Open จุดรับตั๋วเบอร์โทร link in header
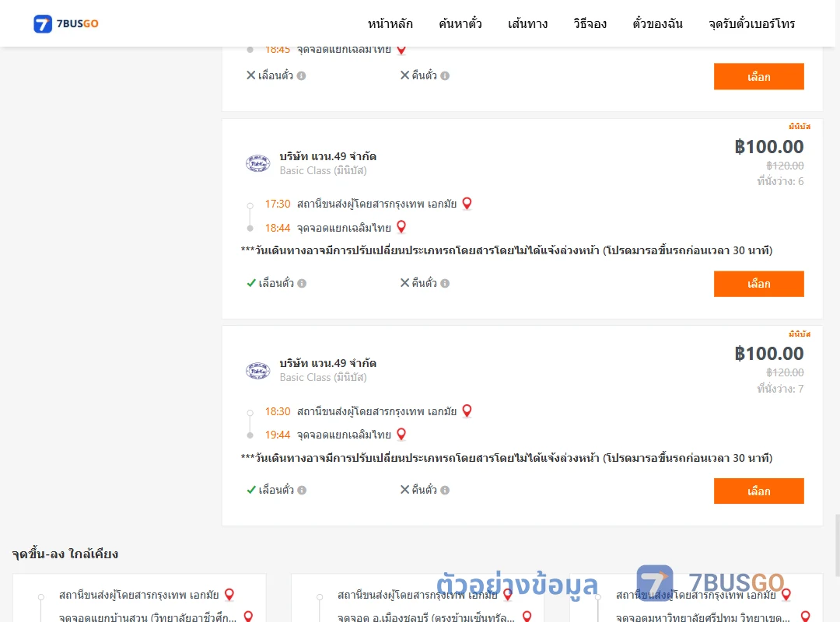 point(751,23)
